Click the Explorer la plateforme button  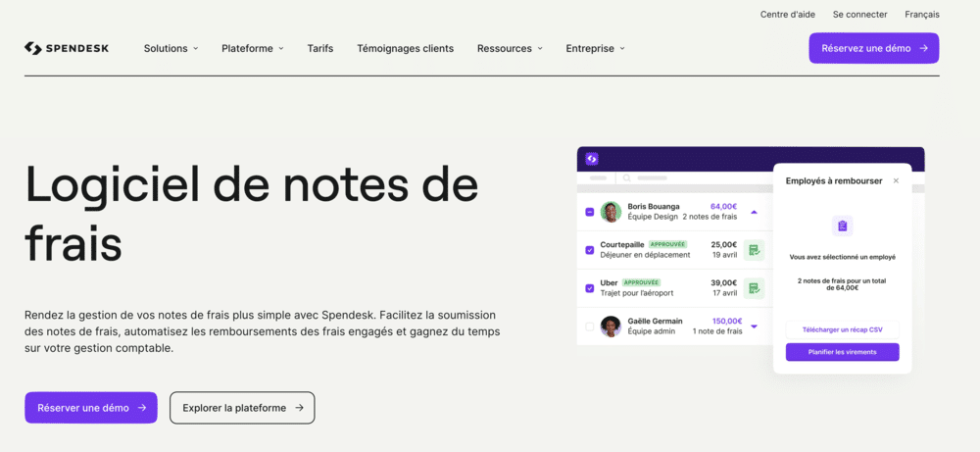click(242, 408)
